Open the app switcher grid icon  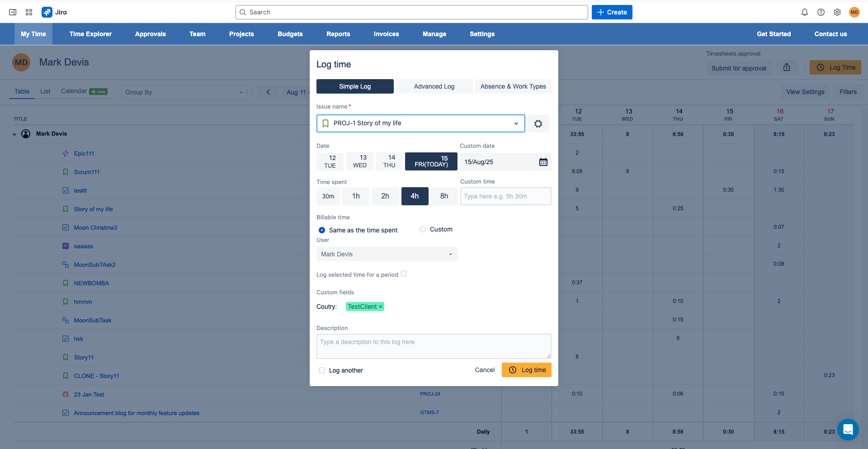coord(28,12)
